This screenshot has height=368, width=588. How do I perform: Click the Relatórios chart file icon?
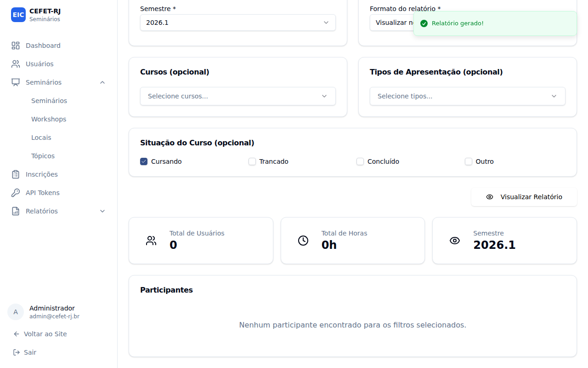[x=16, y=211]
